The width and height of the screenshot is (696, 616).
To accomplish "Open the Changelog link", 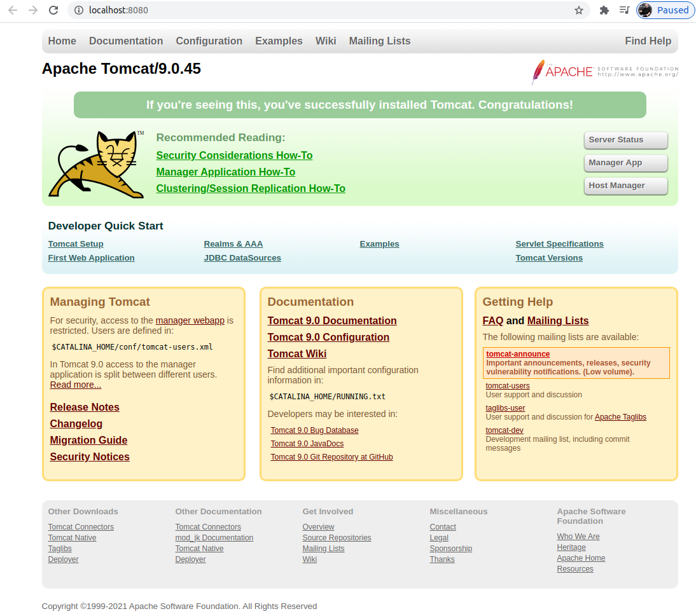I will click(x=76, y=424).
